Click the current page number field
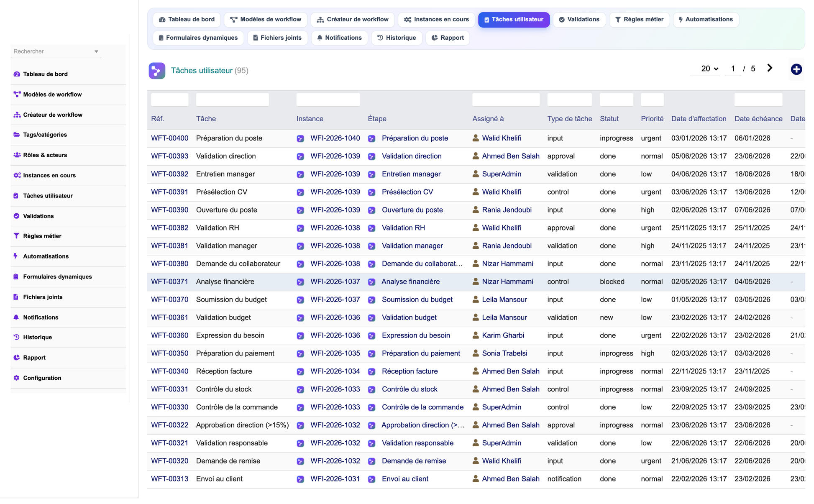The height and width of the screenshot is (504, 814). pyautogui.click(x=733, y=69)
